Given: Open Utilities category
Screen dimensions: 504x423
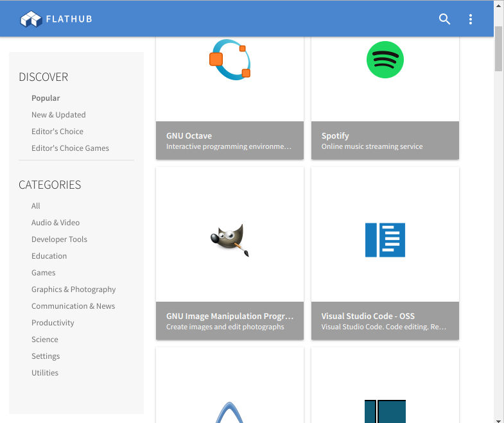Looking at the screenshot, I should (45, 373).
